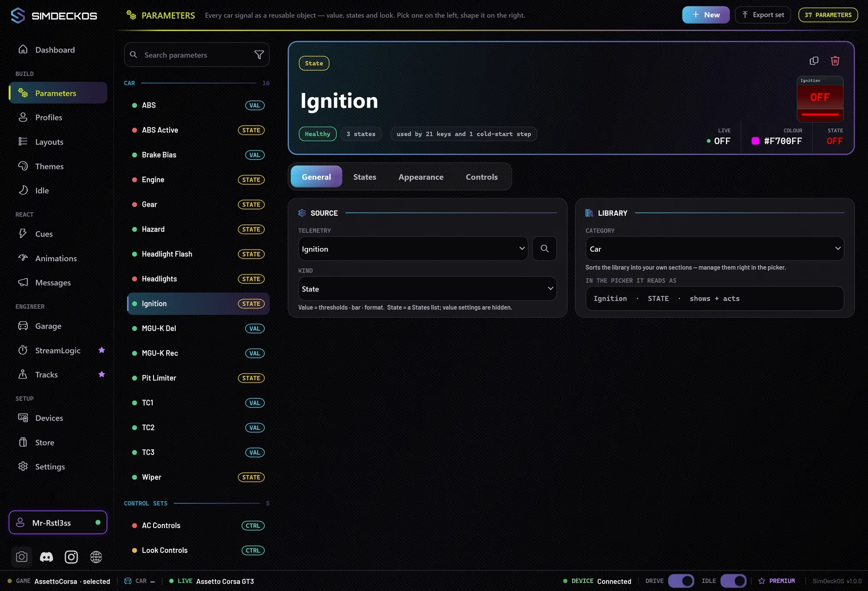The height and width of the screenshot is (591, 868).
Task: Open Themes from the sidebar
Action: click(x=58, y=166)
